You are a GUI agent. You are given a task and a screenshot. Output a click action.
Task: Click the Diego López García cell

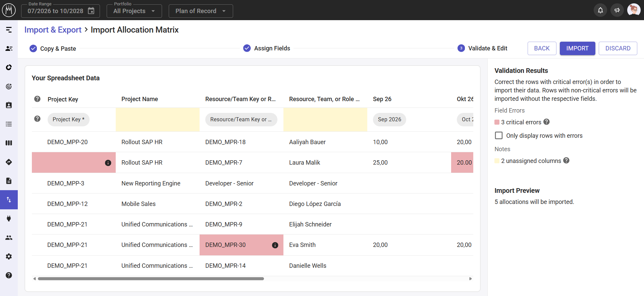[x=315, y=204]
